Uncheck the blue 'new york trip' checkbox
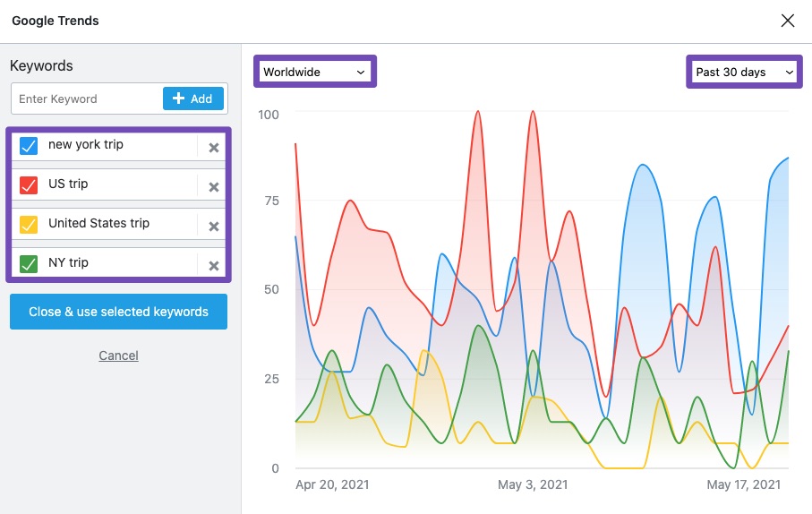The image size is (812, 514). pyautogui.click(x=29, y=146)
